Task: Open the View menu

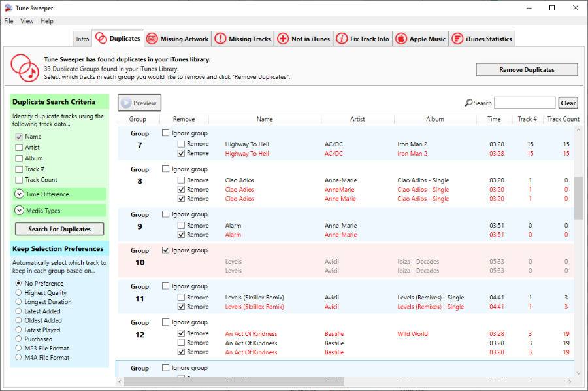Action: tap(27, 21)
